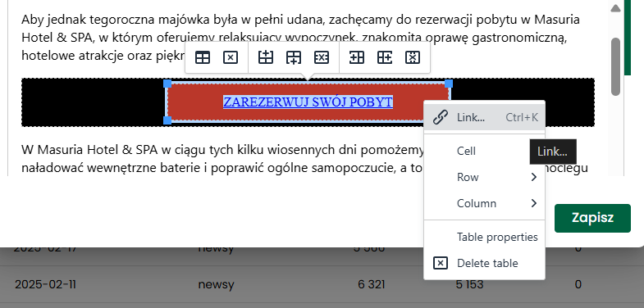
Task: Delete the current column via the toolbar
Action: pos(413,58)
